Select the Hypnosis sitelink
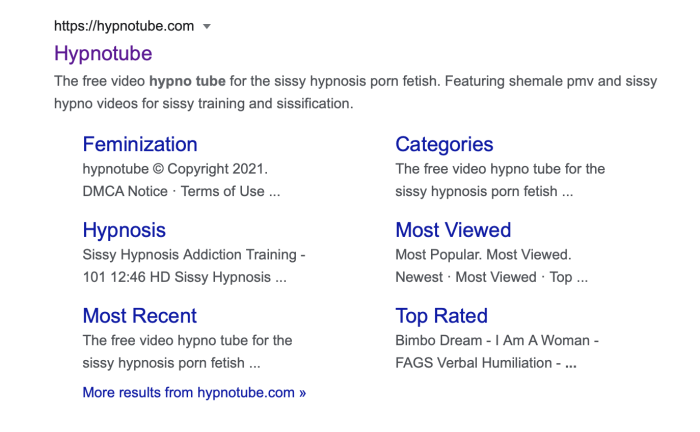Screen dimensions: 700x432 [x=124, y=230]
